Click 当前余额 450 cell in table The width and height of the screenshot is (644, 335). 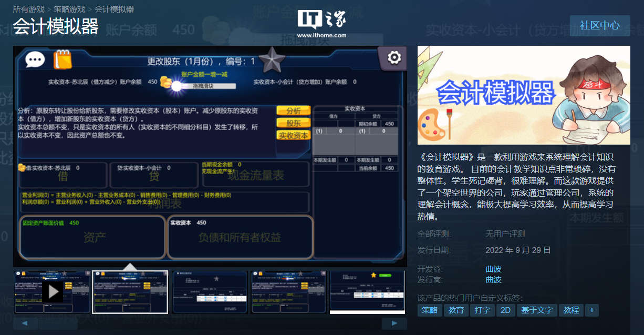[376, 168]
